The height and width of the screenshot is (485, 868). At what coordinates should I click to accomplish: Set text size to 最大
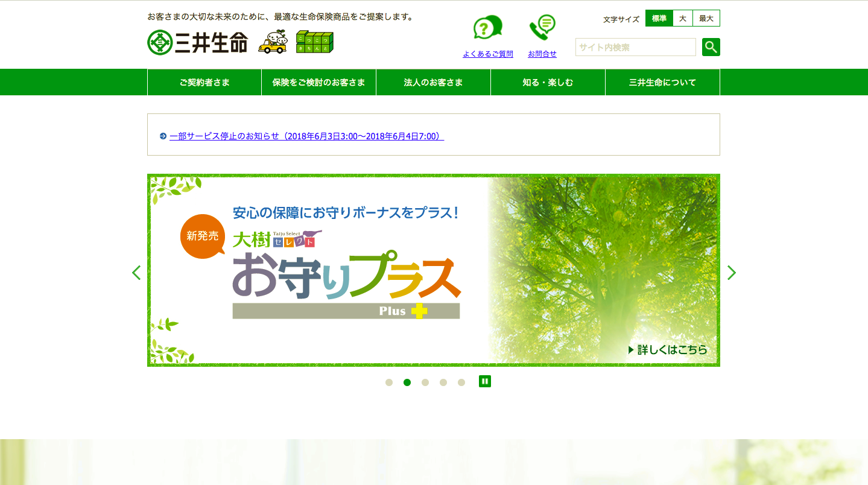(x=706, y=18)
